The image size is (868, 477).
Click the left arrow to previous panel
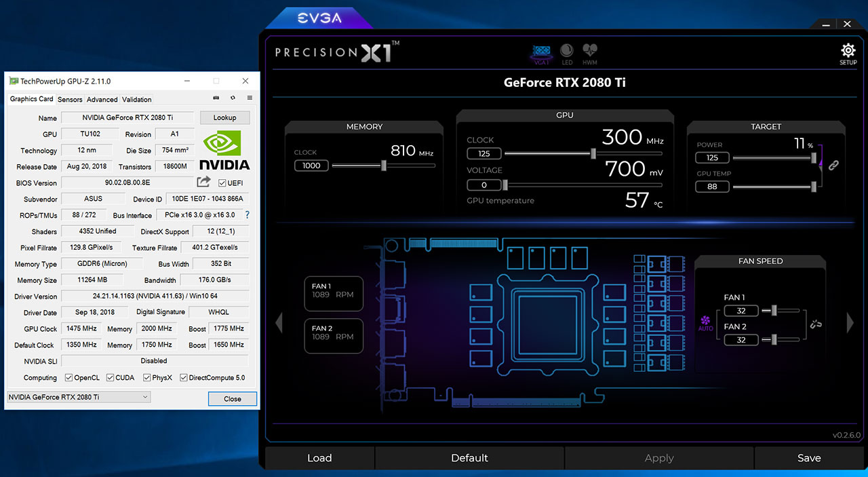[279, 323]
